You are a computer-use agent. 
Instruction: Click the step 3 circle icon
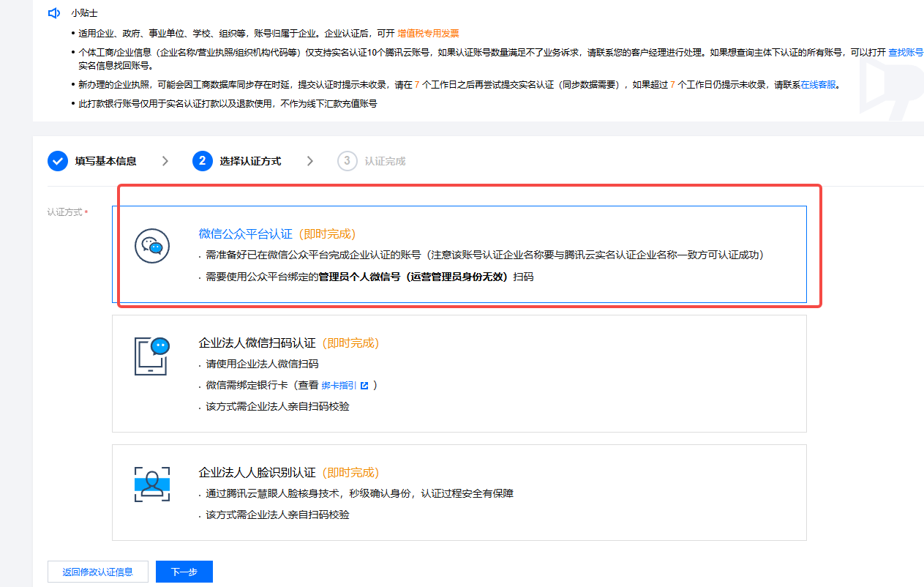coord(348,161)
